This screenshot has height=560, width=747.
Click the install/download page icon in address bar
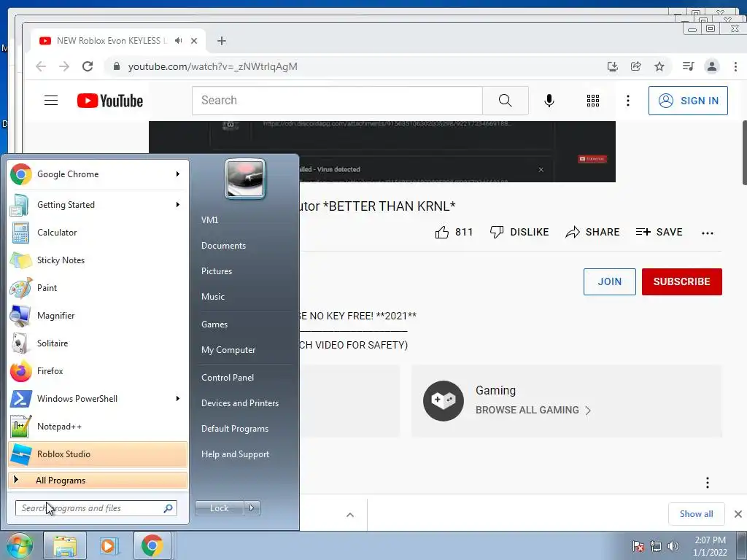click(x=613, y=66)
